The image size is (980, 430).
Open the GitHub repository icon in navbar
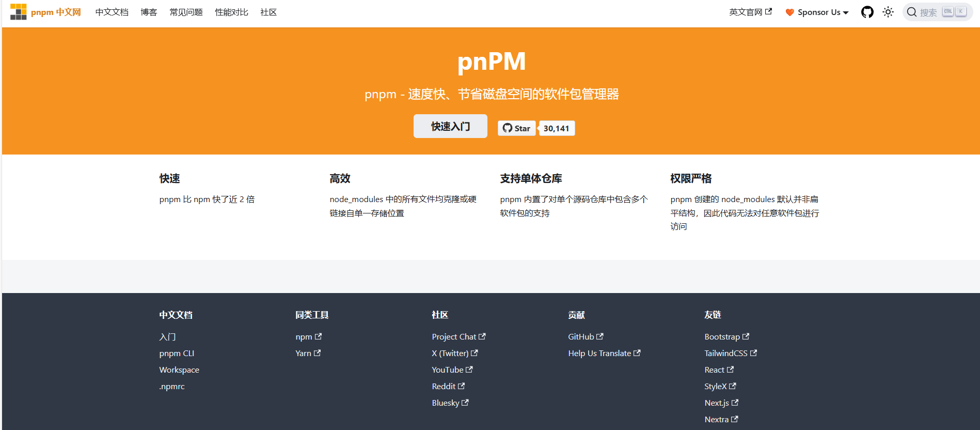(x=867, y=12)
